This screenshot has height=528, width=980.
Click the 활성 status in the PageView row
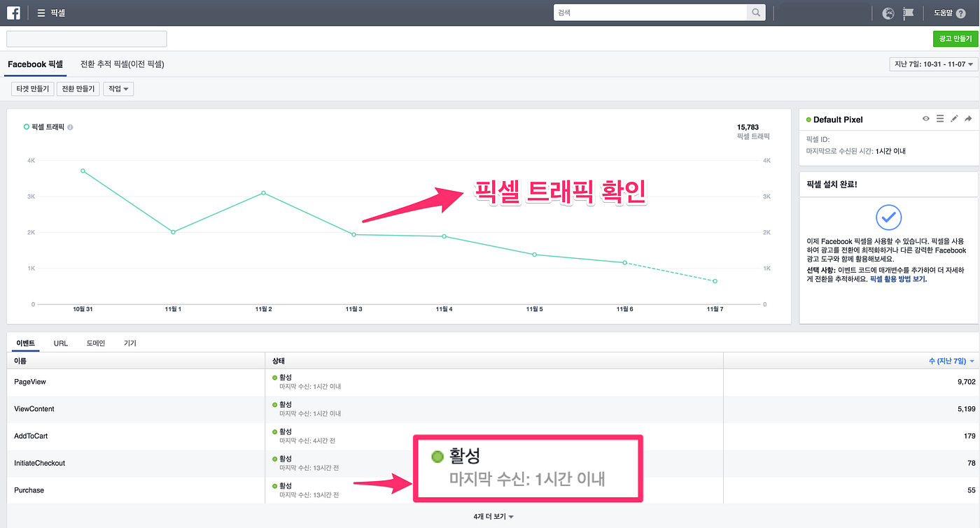coord(286,377)
